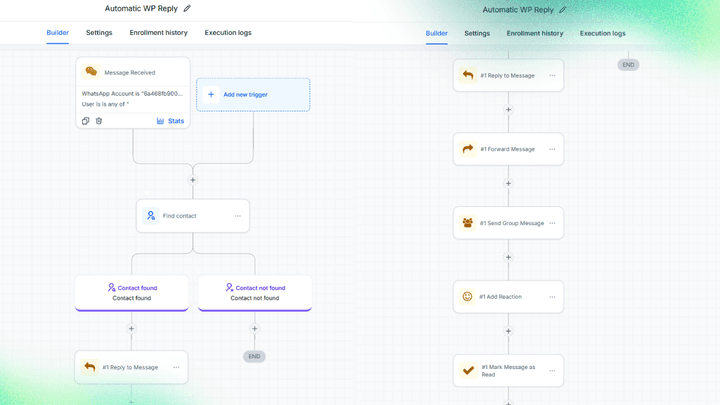The height and width of the screenshot is (405, 720).
Task: Click Add new trigger box
Action: [x=253, y=95]
